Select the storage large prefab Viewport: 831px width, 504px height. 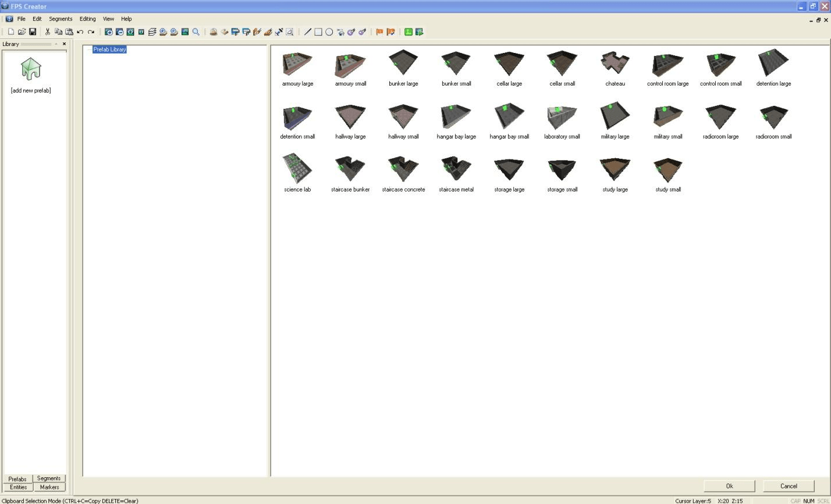509,175
